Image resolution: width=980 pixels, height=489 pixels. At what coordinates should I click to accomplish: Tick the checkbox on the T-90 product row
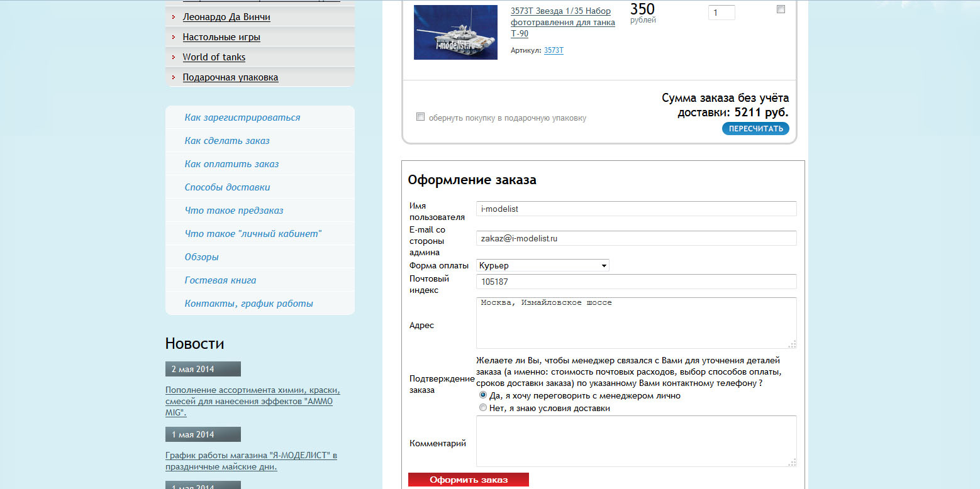click(781, 9)
